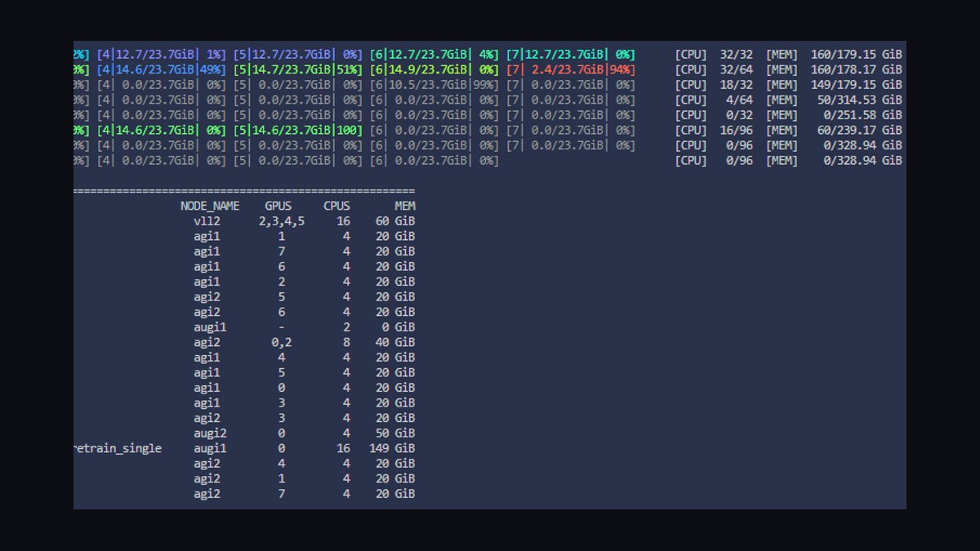Select GPU number 5 in the agi2 row

pos(282,296)
